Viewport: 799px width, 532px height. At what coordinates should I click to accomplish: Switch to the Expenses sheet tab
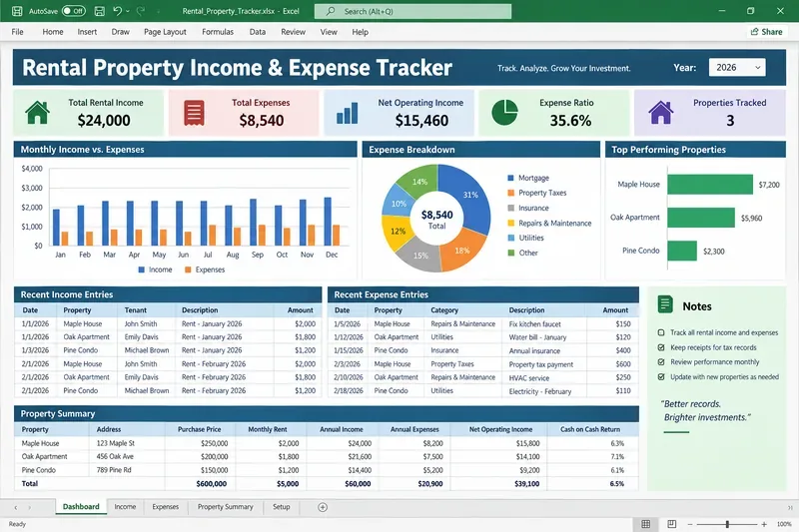165,506
